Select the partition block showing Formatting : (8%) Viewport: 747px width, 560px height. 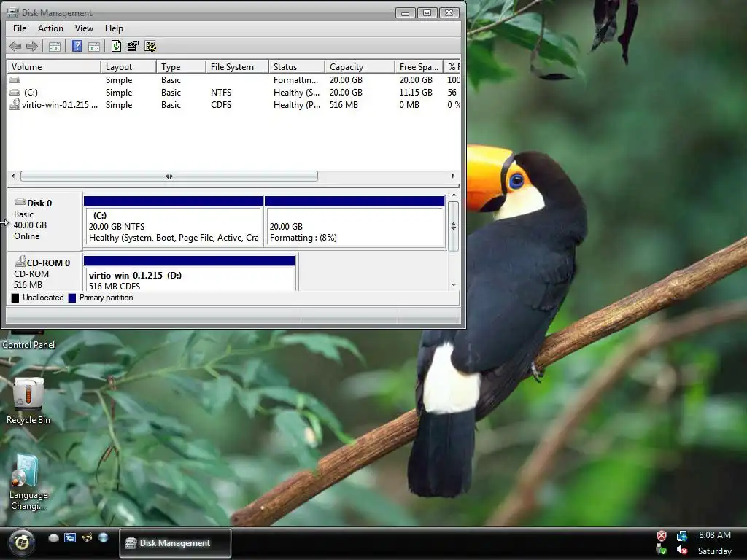355,222
